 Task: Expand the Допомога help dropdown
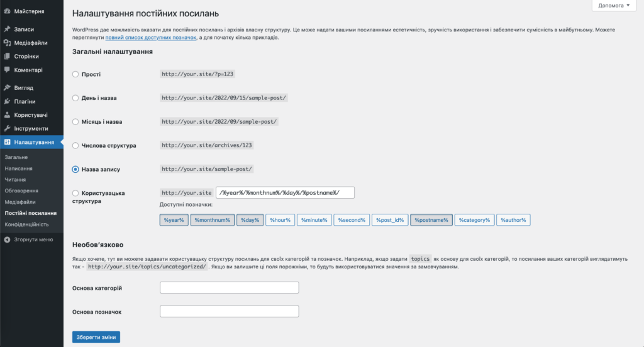coord(614,5)
